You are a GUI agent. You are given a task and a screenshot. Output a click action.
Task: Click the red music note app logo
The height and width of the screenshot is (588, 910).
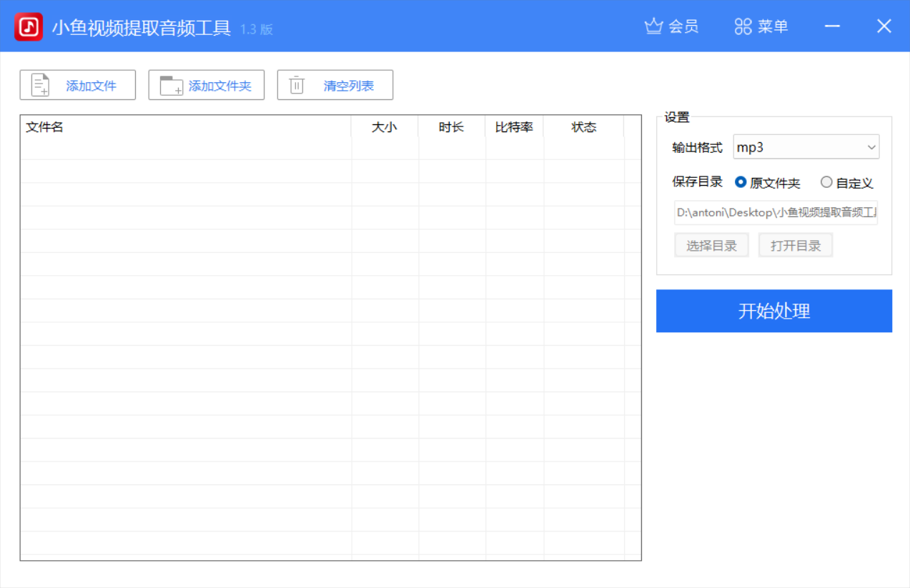coord(29,27)
